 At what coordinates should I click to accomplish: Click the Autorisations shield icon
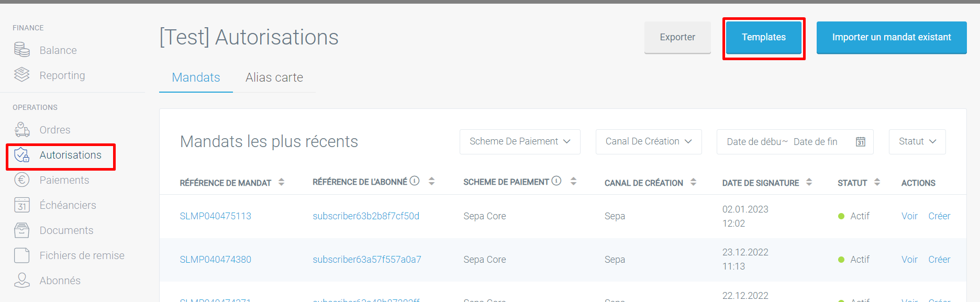tap(22, 154)
